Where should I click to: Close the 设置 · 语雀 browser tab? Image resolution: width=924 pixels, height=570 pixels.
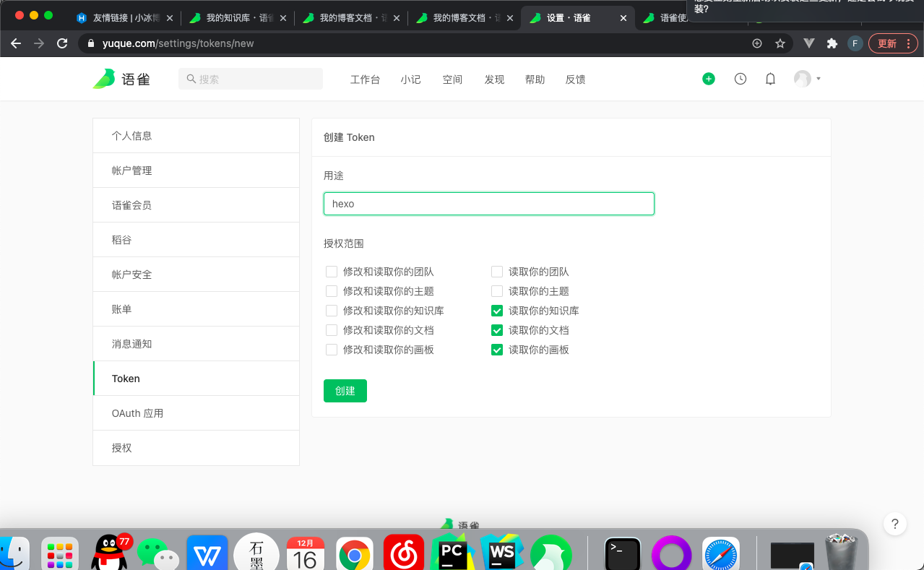pyautogui.click(x=623, y=18)
